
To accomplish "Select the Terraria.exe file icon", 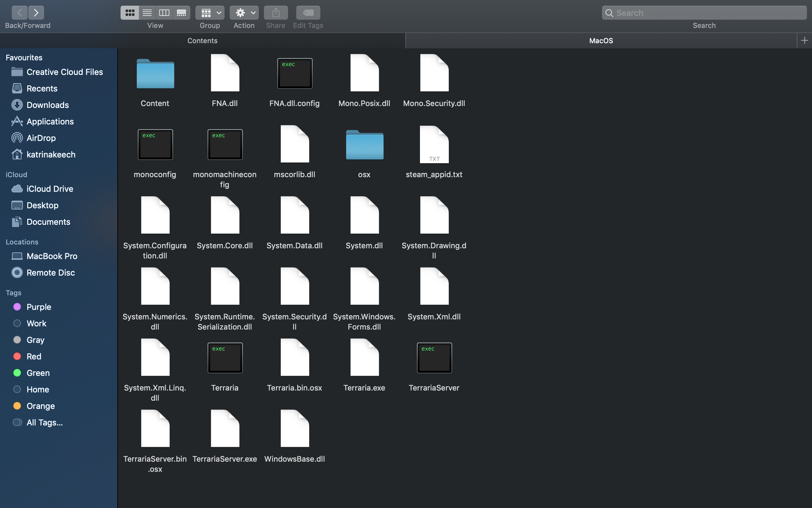I will point(364,357).
